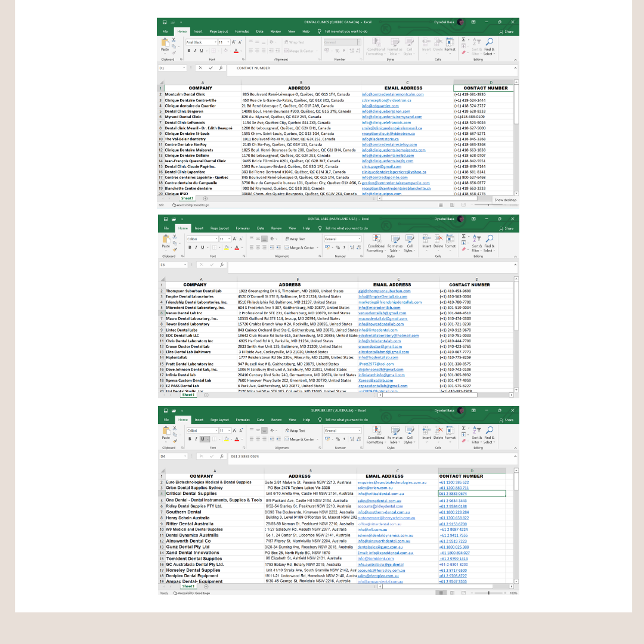Toggle Bold in the Quebec Canada window
Image resolution: width=644 pixels, height=644 pixels.
click(189, 51)
